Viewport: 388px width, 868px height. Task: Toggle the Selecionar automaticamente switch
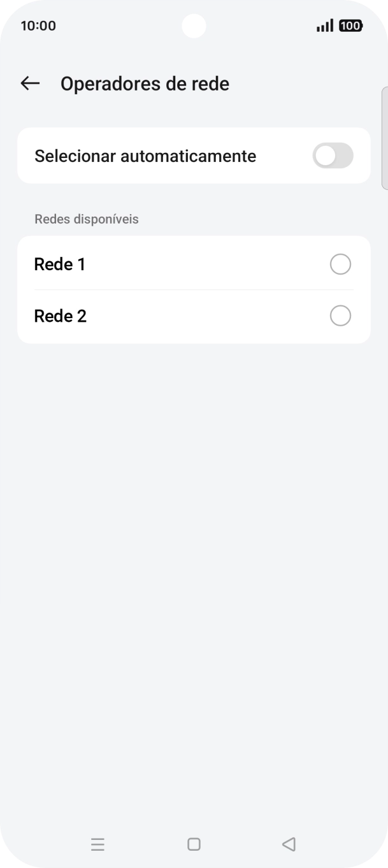point(333,156)
